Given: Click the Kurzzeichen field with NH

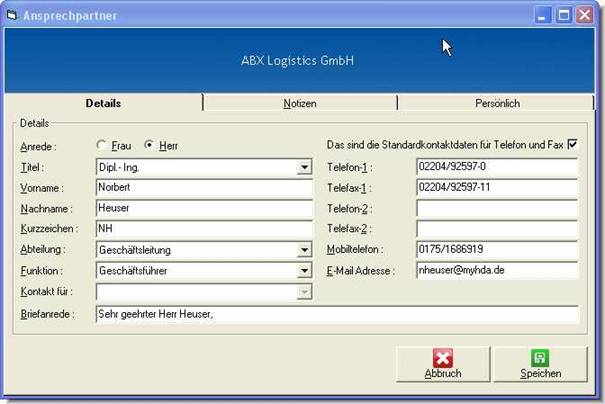Looking at the screenshot, I should 204,229.
